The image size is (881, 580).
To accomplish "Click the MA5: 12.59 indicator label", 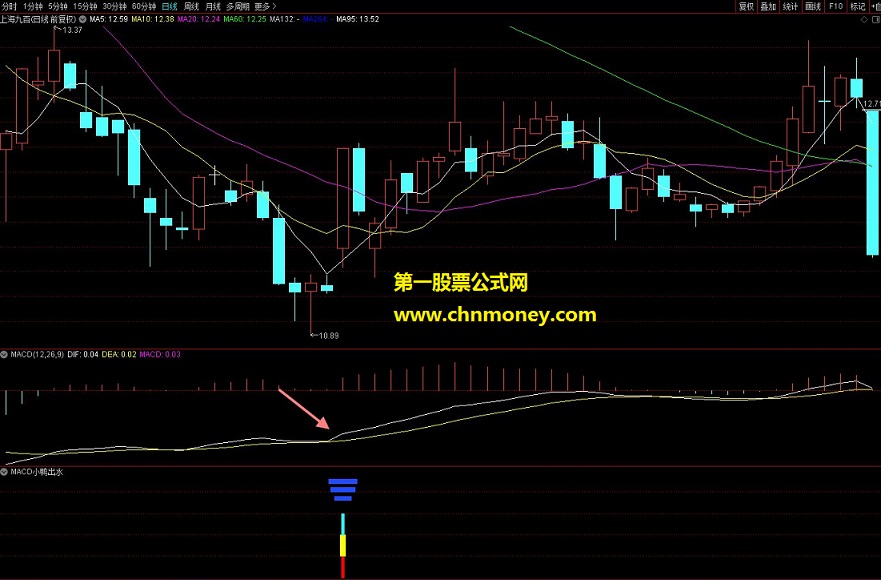I will coord(109,19).
